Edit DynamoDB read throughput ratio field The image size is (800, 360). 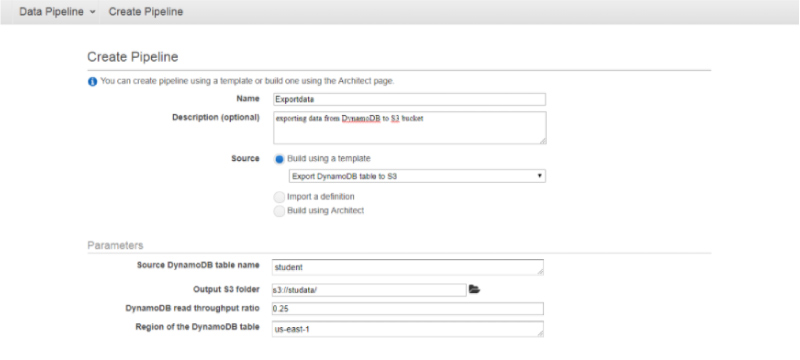click(408, 309)
